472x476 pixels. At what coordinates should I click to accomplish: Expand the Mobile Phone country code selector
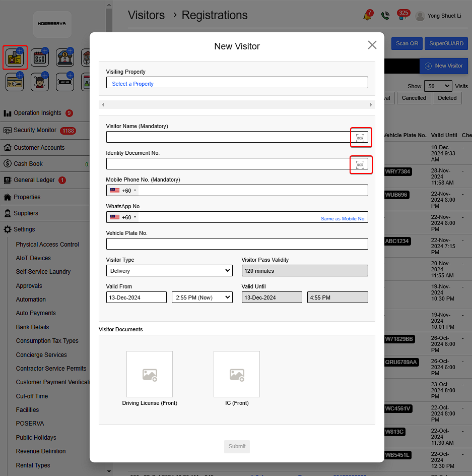click(x=123, y=191)
